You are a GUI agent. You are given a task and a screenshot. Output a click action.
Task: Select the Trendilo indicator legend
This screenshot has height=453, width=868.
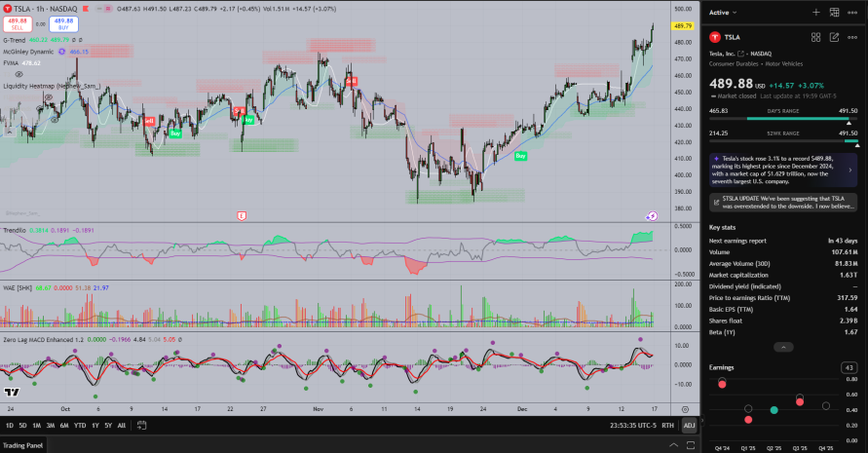coord(15,230)
